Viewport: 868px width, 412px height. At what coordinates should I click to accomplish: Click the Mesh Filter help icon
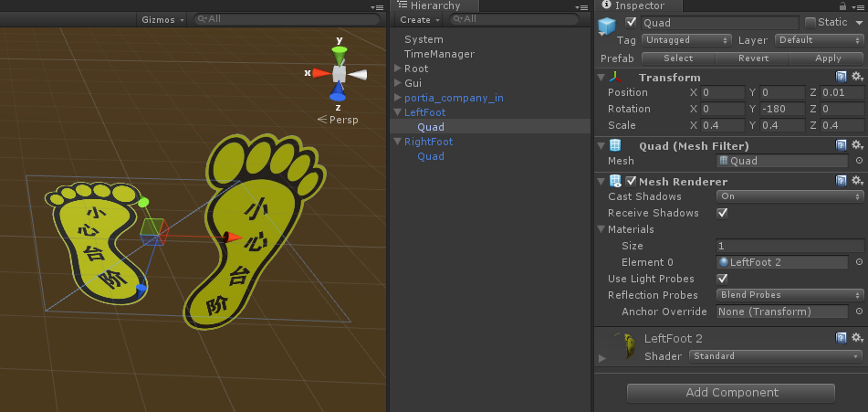(841, 145)
